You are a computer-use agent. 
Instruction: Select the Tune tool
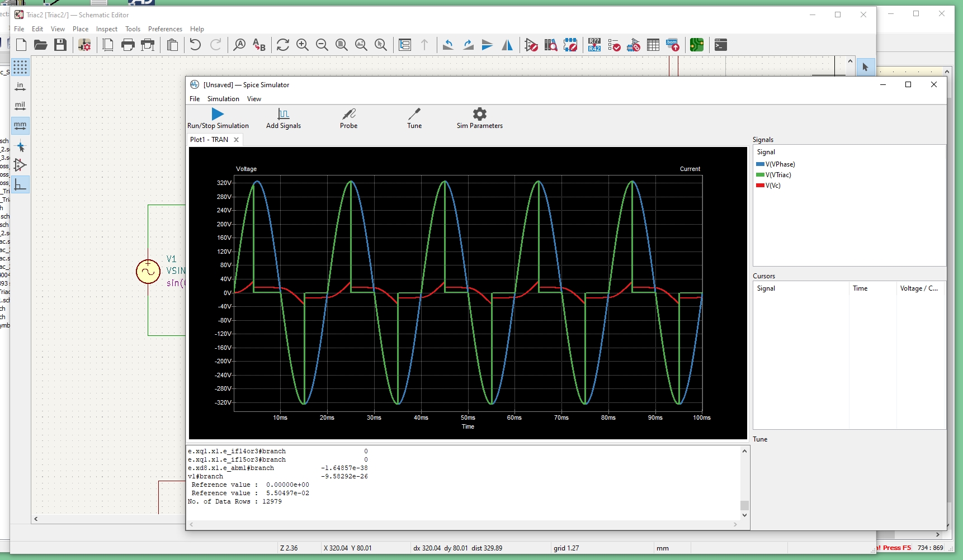[414, 117]
